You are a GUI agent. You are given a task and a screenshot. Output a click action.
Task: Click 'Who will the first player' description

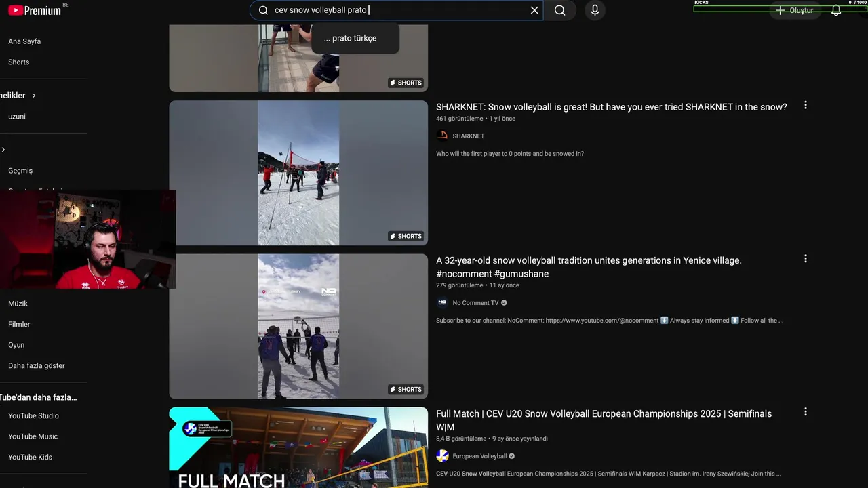(x=510, y=154)
